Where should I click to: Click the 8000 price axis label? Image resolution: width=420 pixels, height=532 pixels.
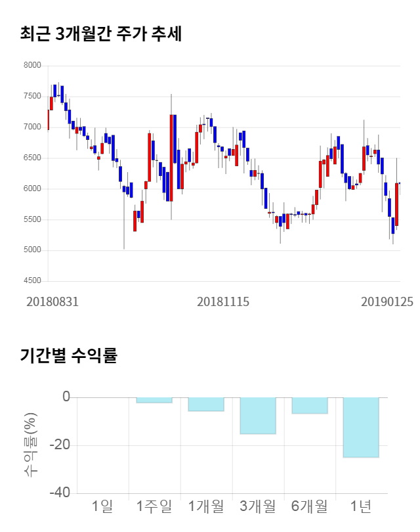(33, 66)
